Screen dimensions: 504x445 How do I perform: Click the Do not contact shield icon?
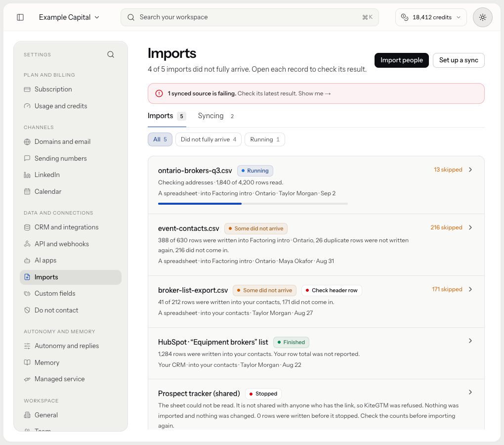[27, 311]
